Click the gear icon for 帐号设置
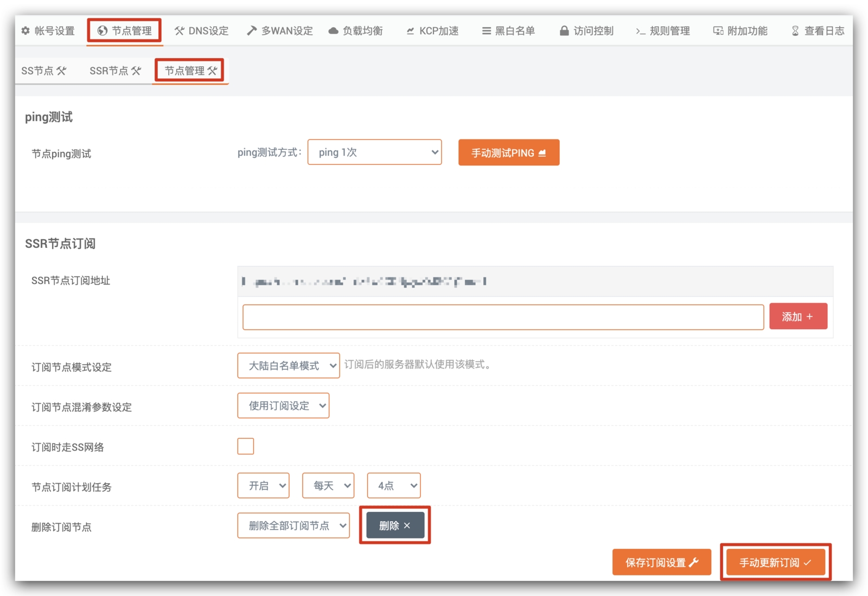 point(25,31)
